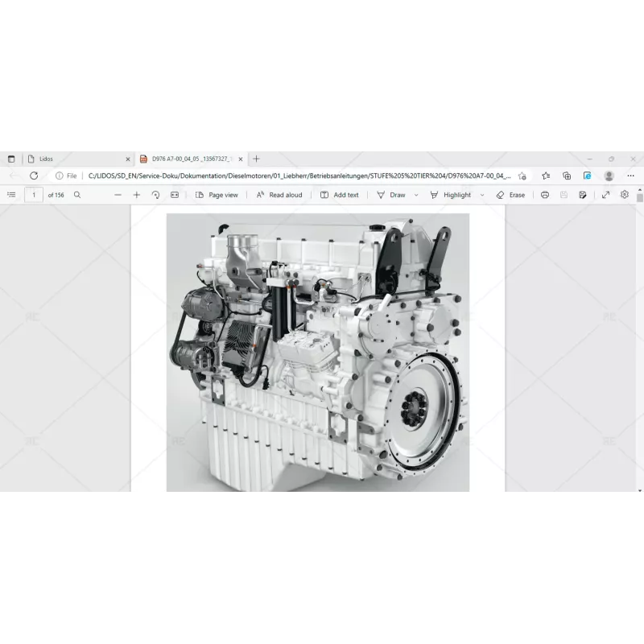The image size is (644, 644).
Task: Open the browser Settings and more menu
Action: point(630,175)
